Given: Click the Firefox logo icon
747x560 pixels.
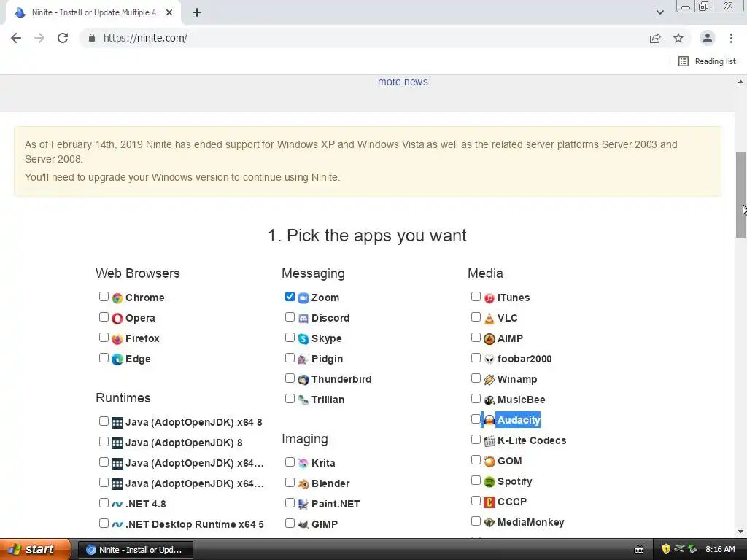Looking at the screenshot, I should 117,339.
